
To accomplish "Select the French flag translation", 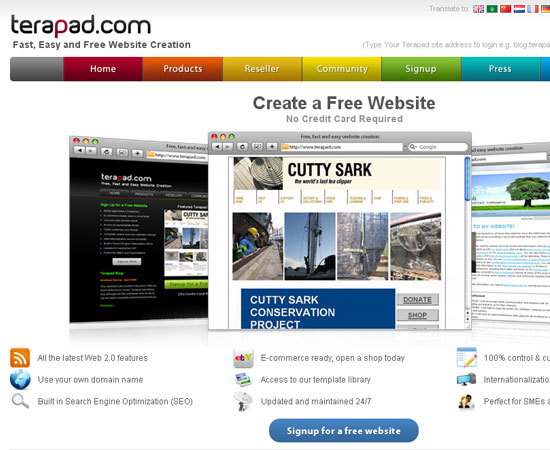I will (x=533, y=9).
